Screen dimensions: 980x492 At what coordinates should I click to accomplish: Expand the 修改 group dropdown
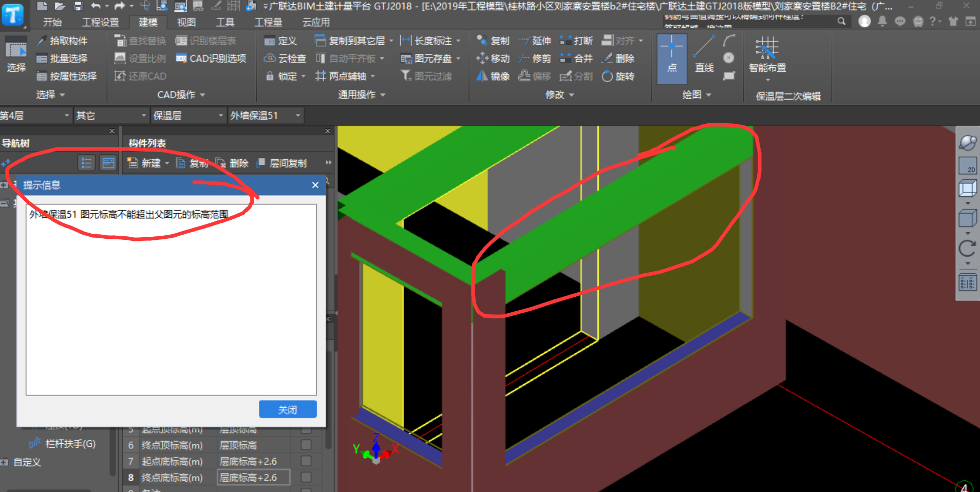560,95
